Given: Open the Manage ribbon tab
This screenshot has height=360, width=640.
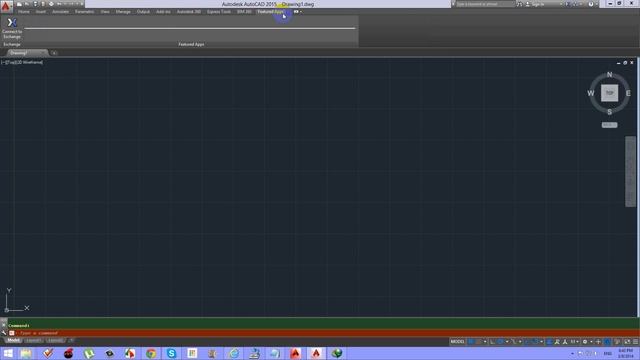Looking at the screenshot, I should click(x=123, y=12).
